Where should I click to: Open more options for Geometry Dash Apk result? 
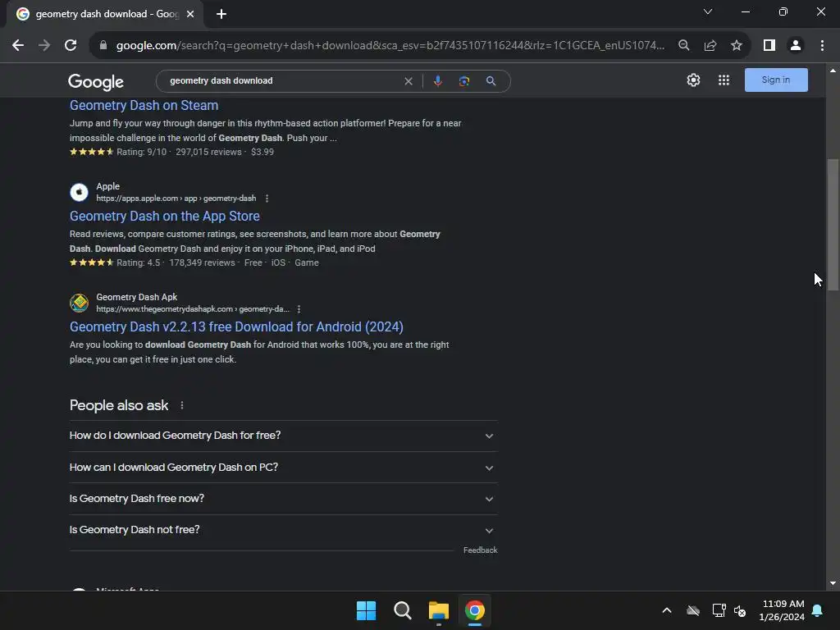click(x=299, y=309)
